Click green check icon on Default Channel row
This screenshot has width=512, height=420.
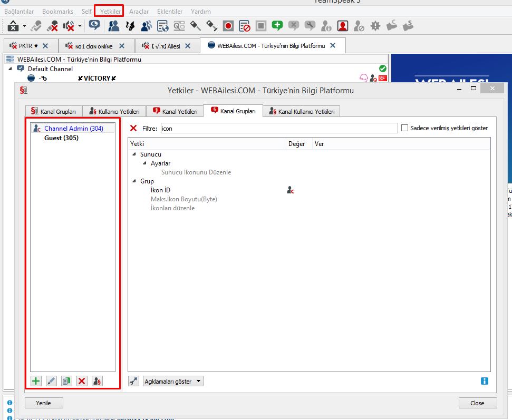pyautogui.click(x=383, y=69)
